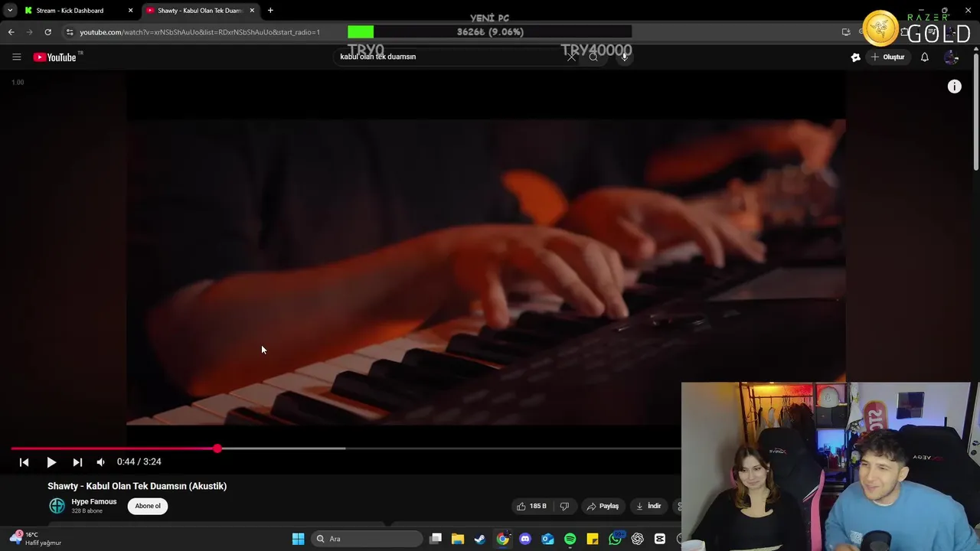Click the piano video frame
The height and width of the screenshot is (551, 980).
486,272
